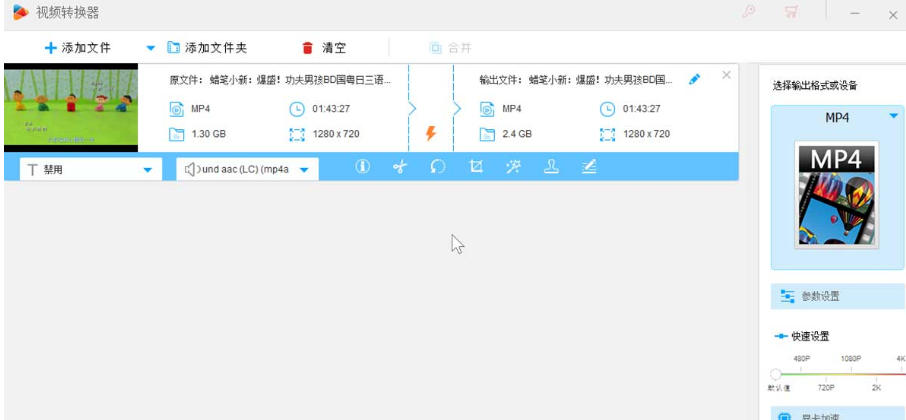Click the source MP4 format icon
Viewport: 906px width, 420px height.
(176, 109)
